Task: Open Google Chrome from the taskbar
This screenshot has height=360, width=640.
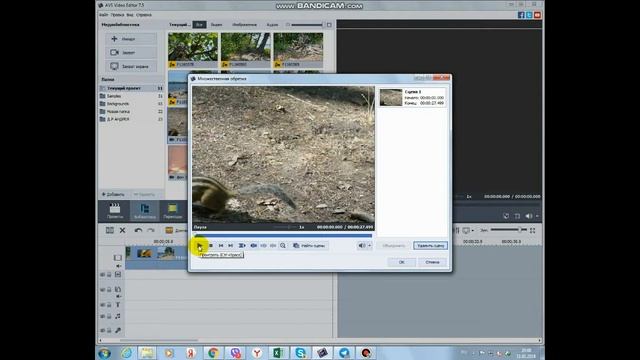Action: click(213, 353)
